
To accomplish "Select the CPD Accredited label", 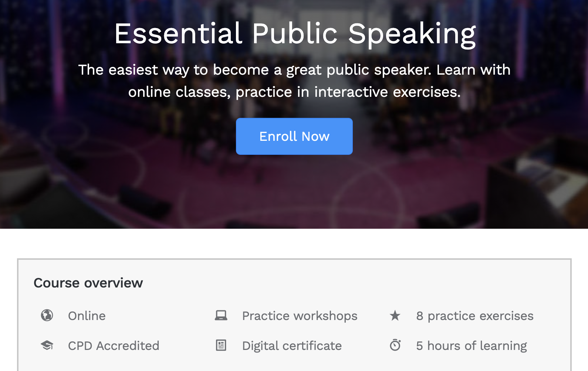I will (x=113, y=346).
